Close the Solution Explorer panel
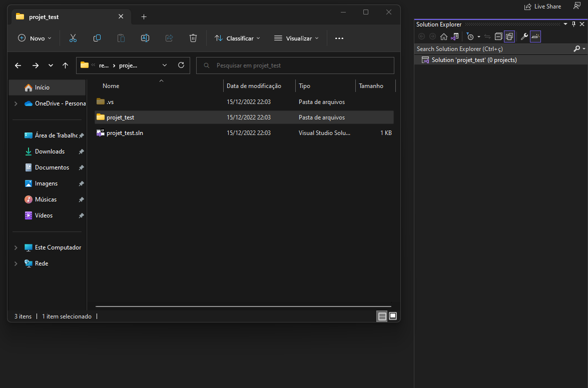 [x=582, y=24]
